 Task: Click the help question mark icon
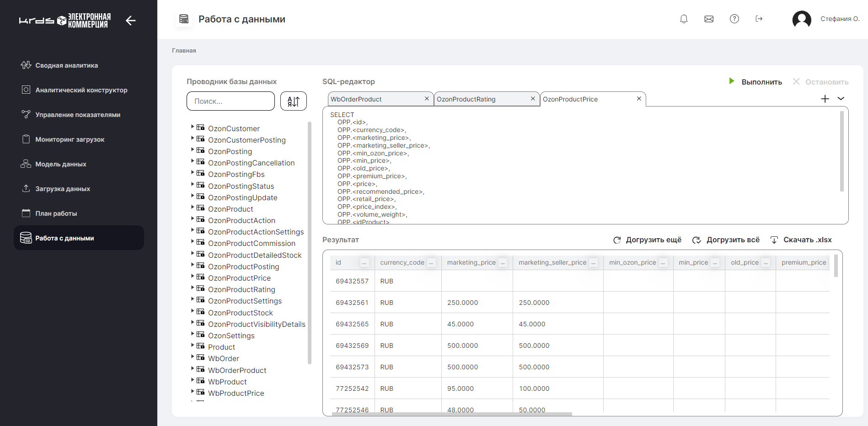[x=734, y=19]
